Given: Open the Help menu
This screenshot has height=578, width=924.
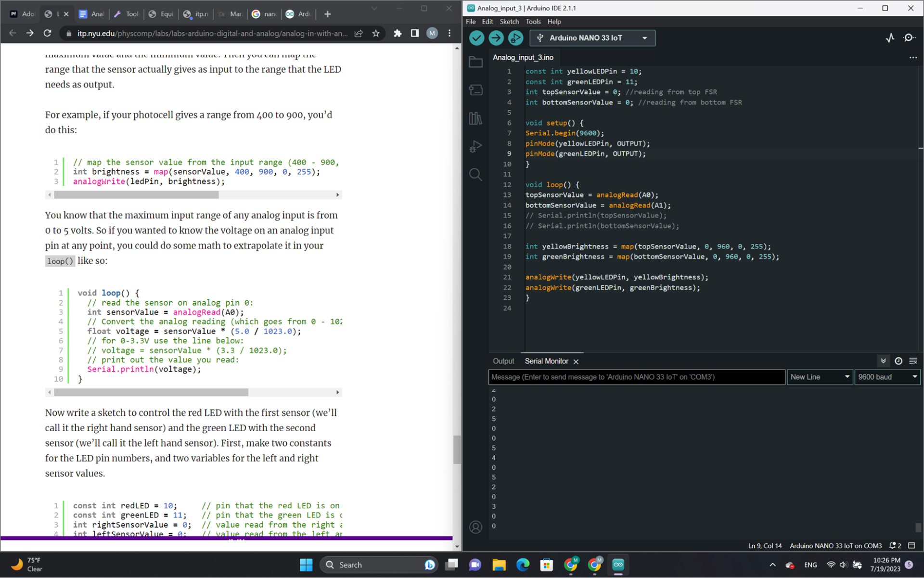Looking at the screenshot, I should pyautogui.click(x=554, y=22).
